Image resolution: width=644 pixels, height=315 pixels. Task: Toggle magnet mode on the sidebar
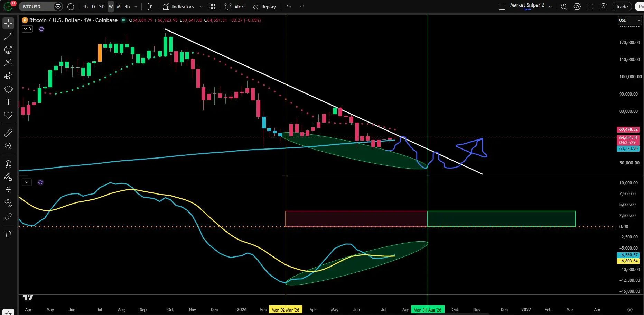[x=8, y=164]
